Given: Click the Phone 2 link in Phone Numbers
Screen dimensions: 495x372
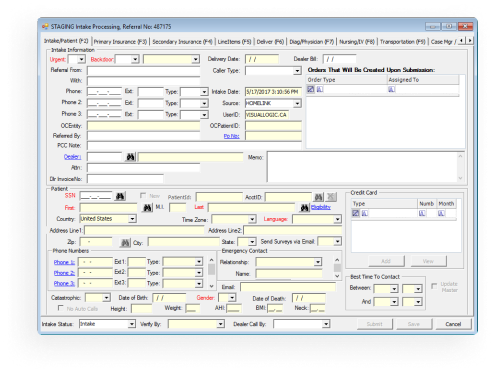Looking at the screenshot, I should 64,273.
